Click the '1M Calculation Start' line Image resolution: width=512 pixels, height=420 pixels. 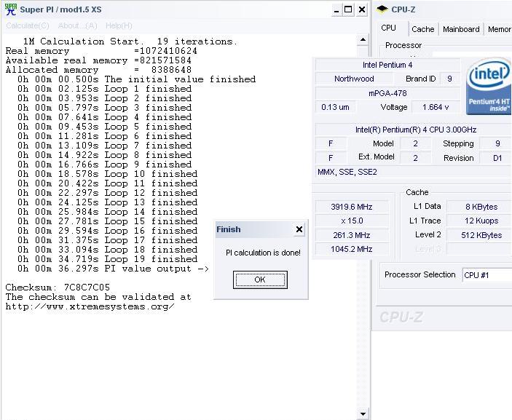pyautogui.click(x=130, y=41)
